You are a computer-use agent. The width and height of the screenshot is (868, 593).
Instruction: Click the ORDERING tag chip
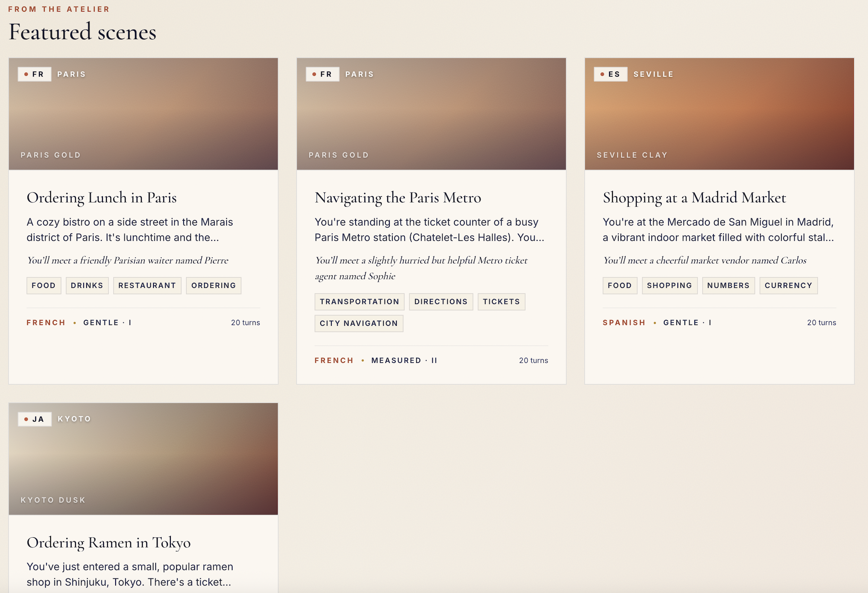click(213, 286)
